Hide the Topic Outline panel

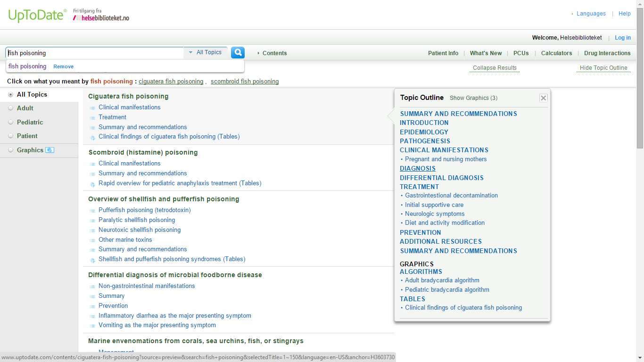603,68
